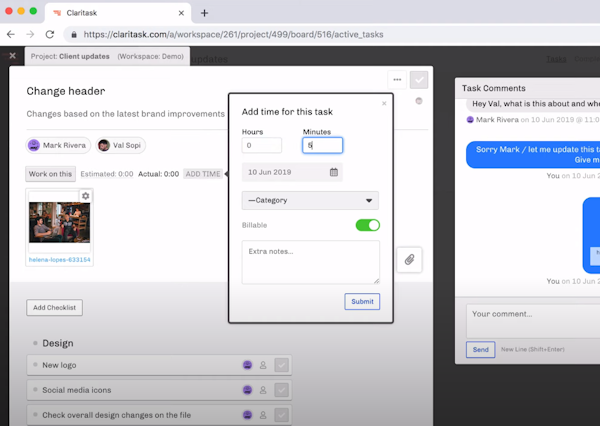Click purple avatar on Check overall design row
600x426 pixels.
[x=248, y=415]
